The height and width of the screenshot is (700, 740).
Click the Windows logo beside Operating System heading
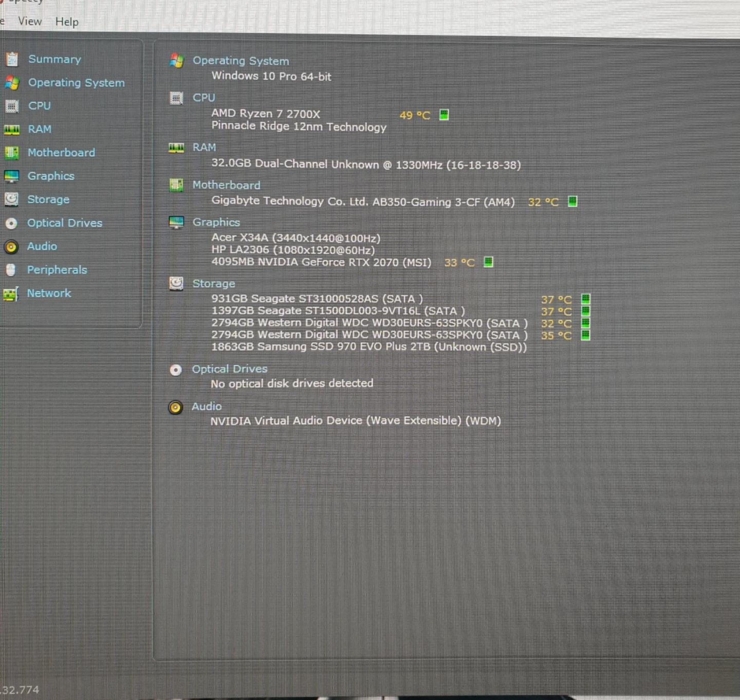coord(176,61)
